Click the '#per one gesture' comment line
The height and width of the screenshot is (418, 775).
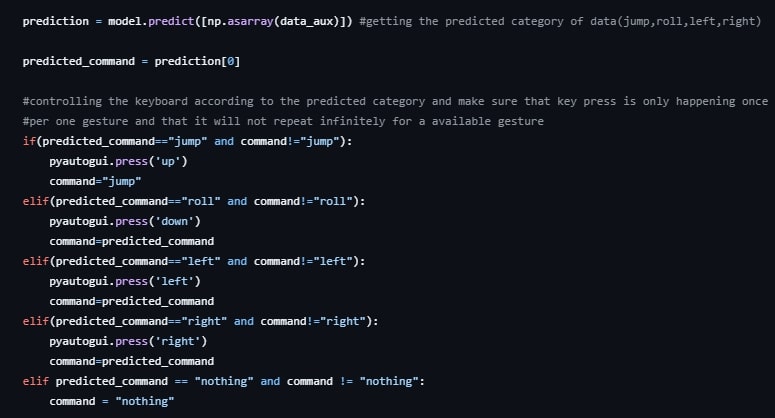[282, 121]
